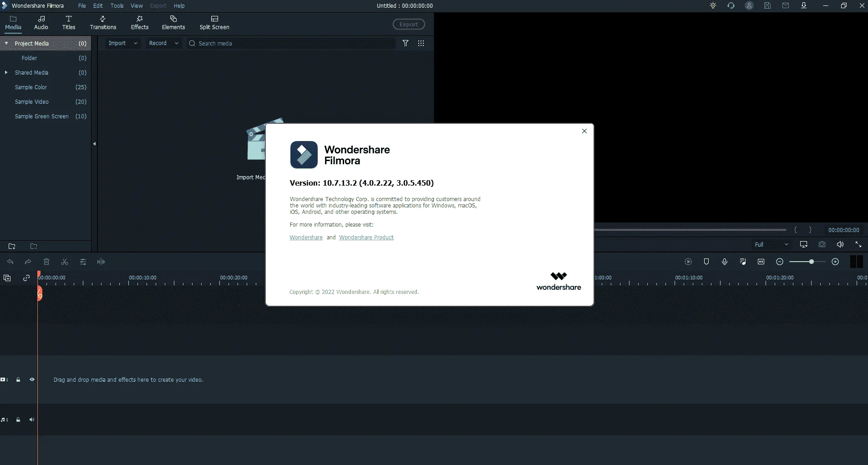The height and width of the screenshot is (465, 868).
Task: Click the playhead marker on timeline
Action: [x=39, y=293]
